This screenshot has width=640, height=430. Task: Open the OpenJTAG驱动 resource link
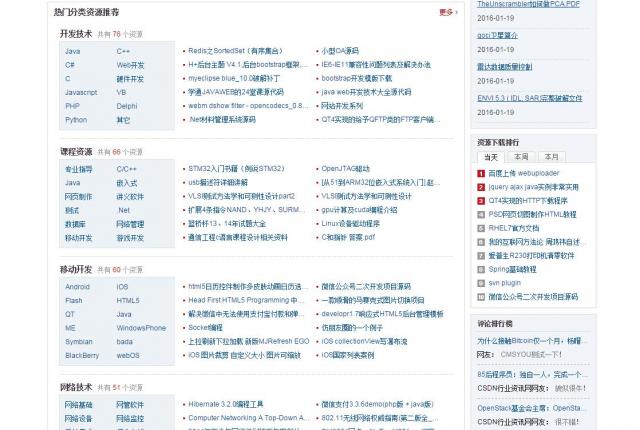(x=345, y=168)
